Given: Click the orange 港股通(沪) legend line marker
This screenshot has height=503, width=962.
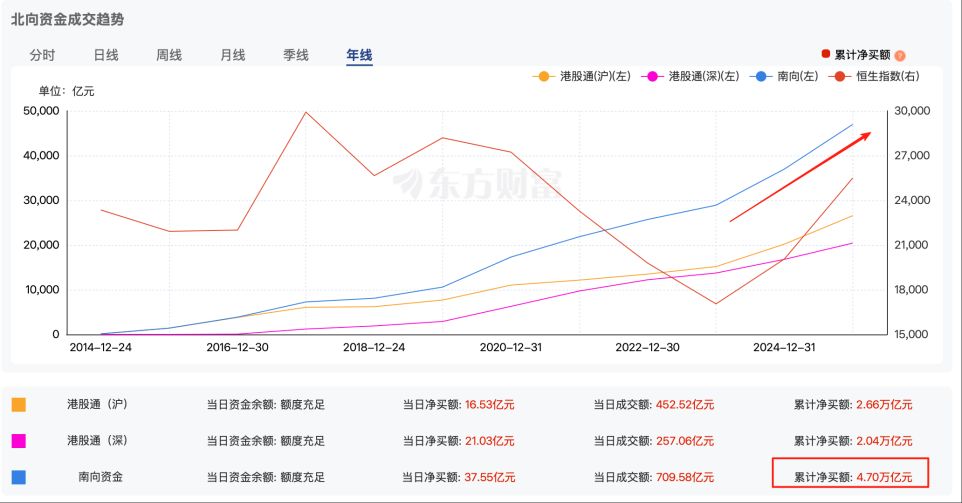Looking at the screenshot, I should 544,76.
